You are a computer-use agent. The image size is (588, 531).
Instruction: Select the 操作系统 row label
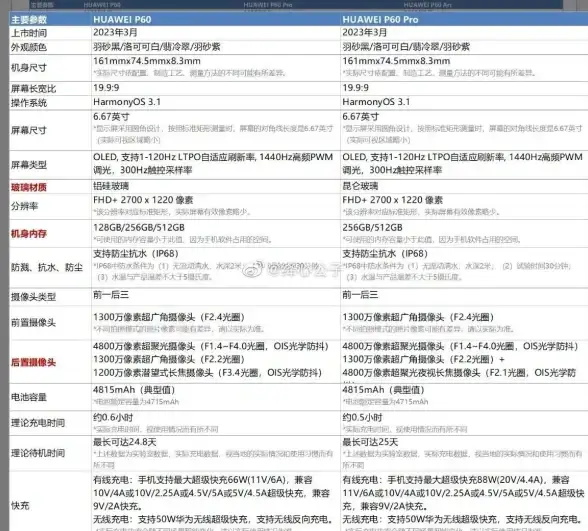(29, 103)
